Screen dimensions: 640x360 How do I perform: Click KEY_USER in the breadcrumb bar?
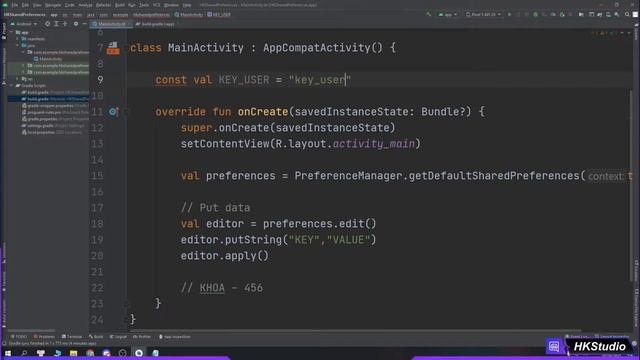pyautogui.click(x=219, y=15)
